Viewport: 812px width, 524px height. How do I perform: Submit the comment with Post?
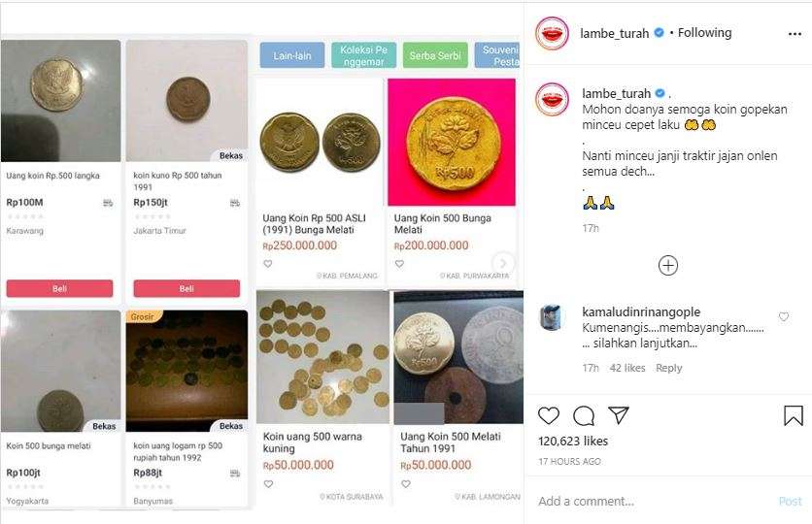790,501
